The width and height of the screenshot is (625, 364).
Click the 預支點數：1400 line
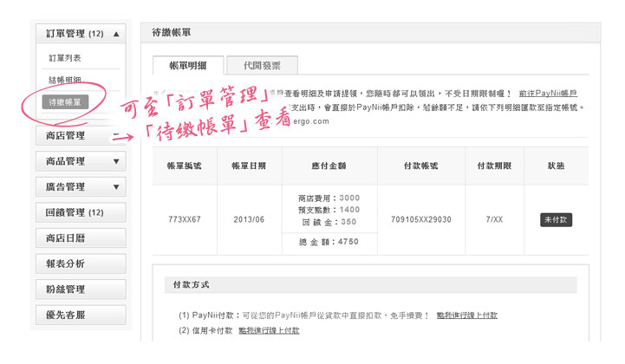[329, 210]
